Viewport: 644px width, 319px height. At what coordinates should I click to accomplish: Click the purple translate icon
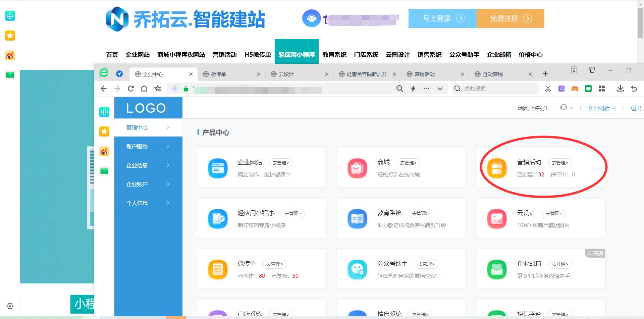[561, 89]
